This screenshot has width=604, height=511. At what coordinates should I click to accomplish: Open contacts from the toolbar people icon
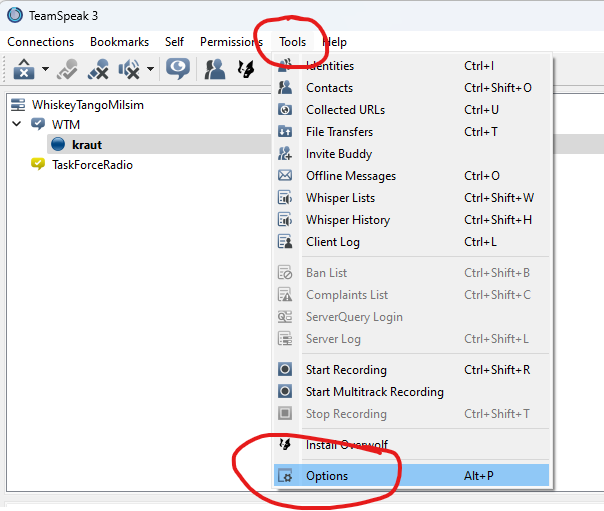click(215, 69)
